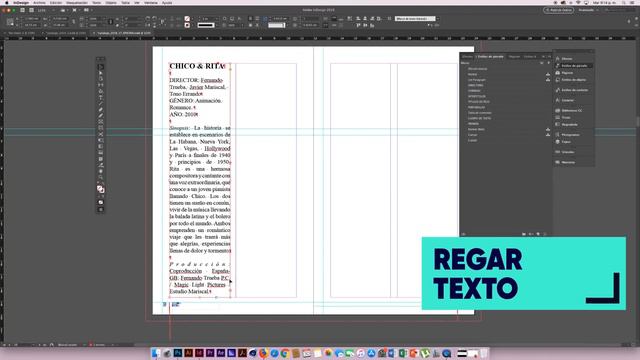
Task: Open the Texto menu
Action: [x=96, y=2]
